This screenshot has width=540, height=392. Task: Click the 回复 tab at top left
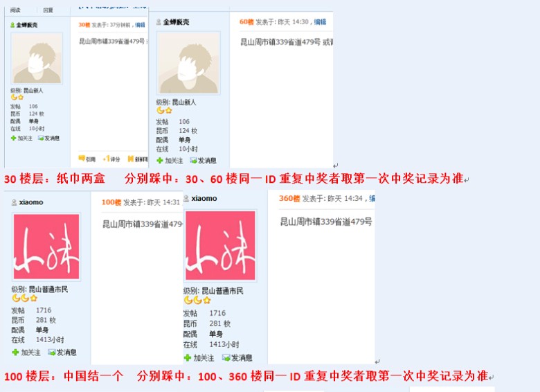pyautogui.click(x=48, y=10)
